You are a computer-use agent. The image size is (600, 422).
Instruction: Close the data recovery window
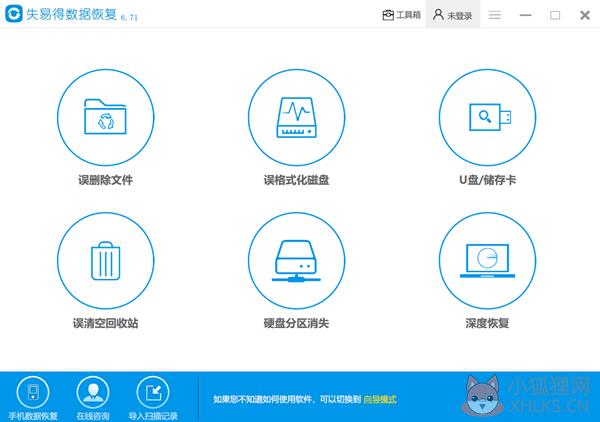coord(585,15)
